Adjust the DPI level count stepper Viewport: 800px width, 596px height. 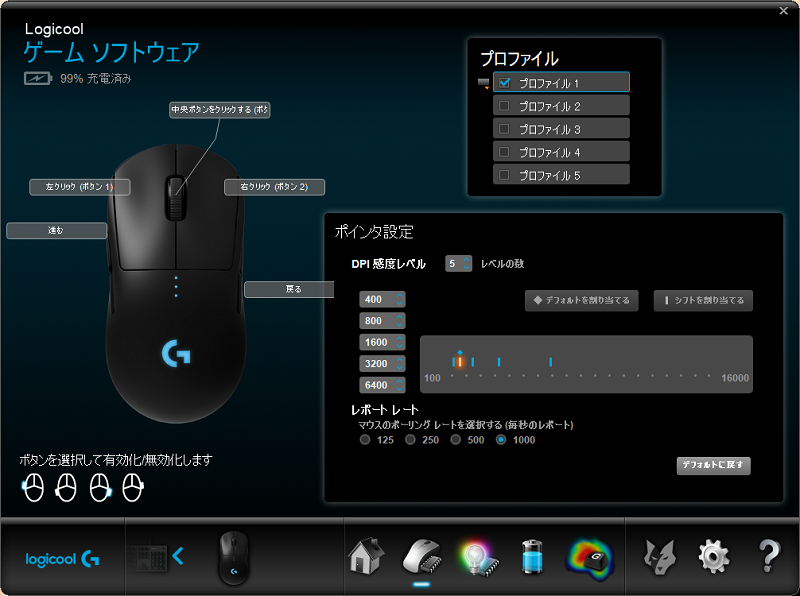tap(466, 263)
